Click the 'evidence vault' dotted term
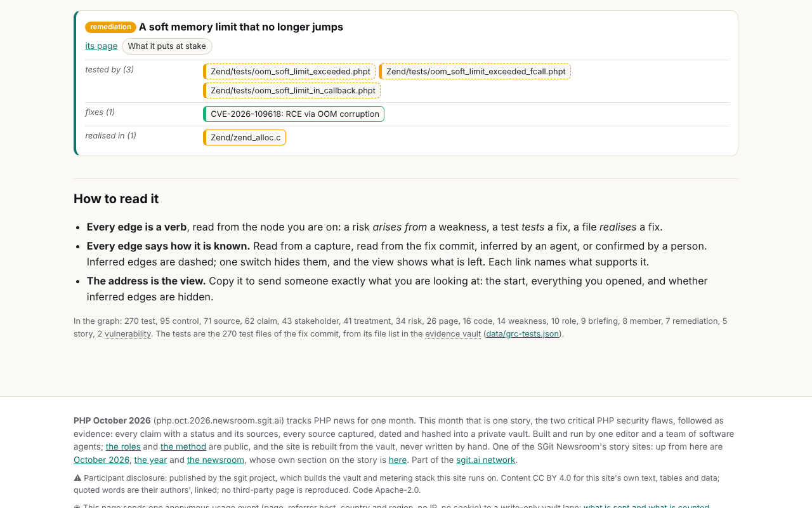The width and height of the screenshot is (812, 508). coord(453,334)
